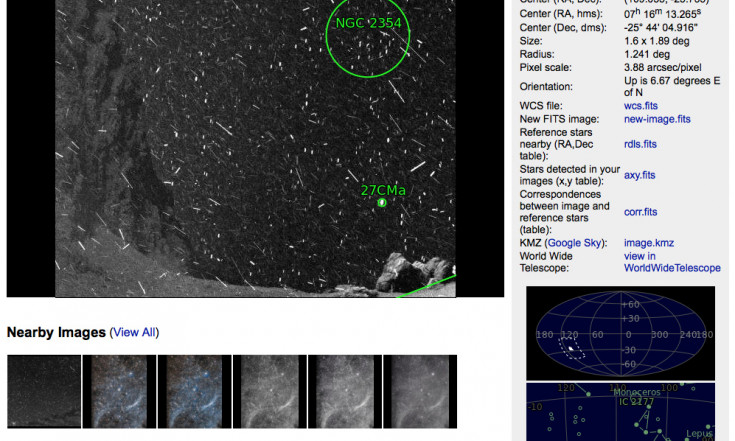Click View All nearby images

click(x=134, y=332)
